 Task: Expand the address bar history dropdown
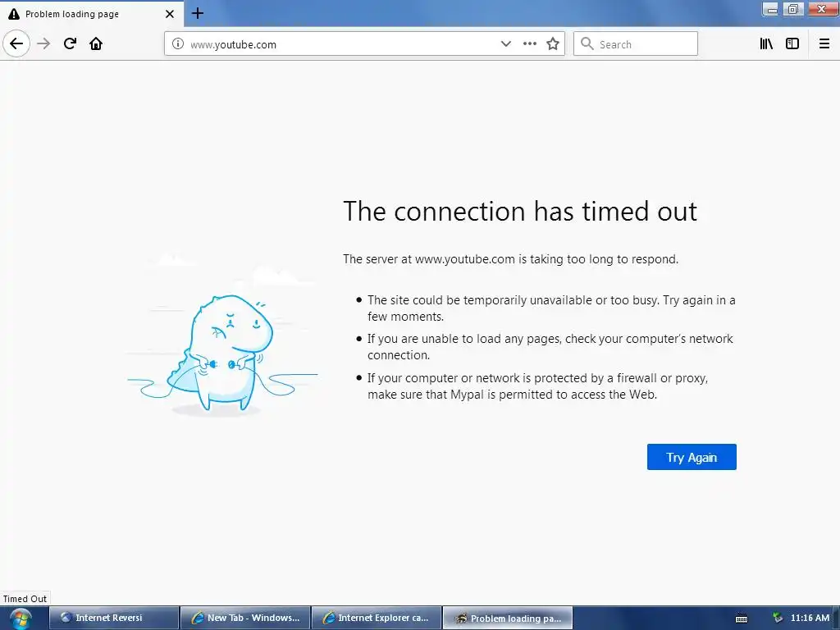505,44
